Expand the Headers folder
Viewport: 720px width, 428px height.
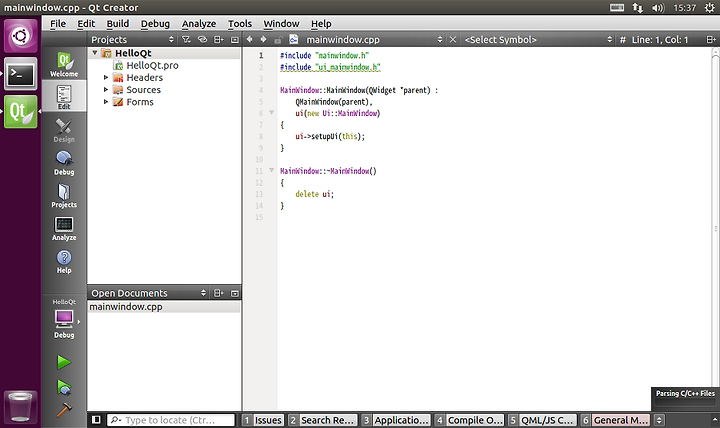(x=106, y=78)
